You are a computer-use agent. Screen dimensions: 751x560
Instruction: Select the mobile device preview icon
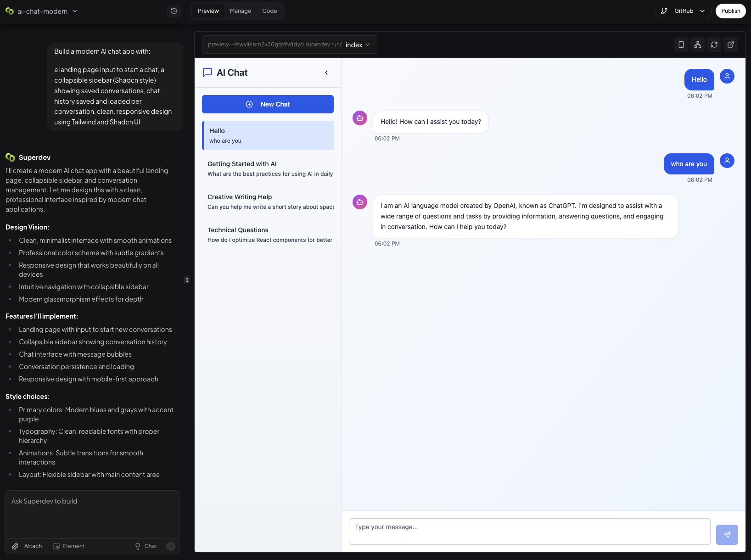[x=681, y=45]
